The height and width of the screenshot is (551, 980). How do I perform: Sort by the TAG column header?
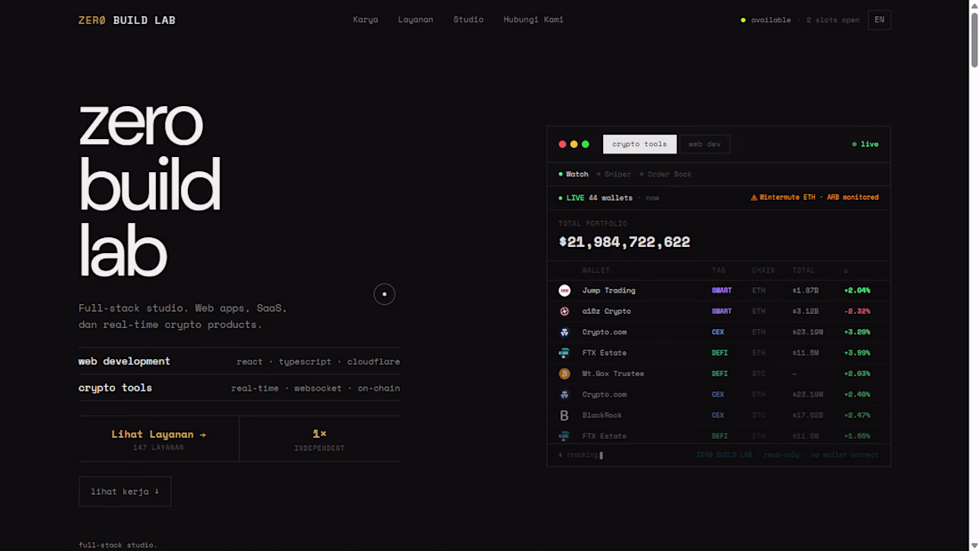719,271
